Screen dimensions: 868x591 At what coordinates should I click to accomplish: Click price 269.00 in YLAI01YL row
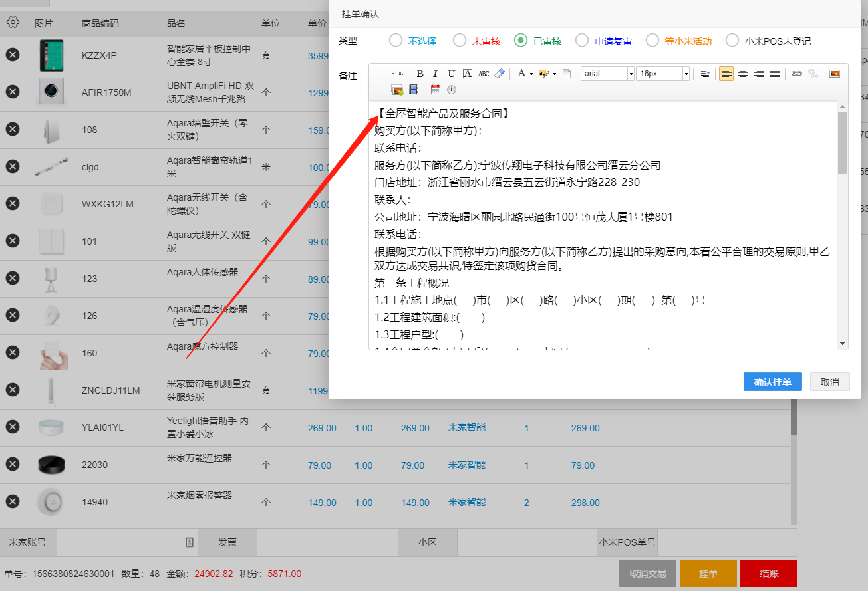pyautogui.click(x=322, y=428)
